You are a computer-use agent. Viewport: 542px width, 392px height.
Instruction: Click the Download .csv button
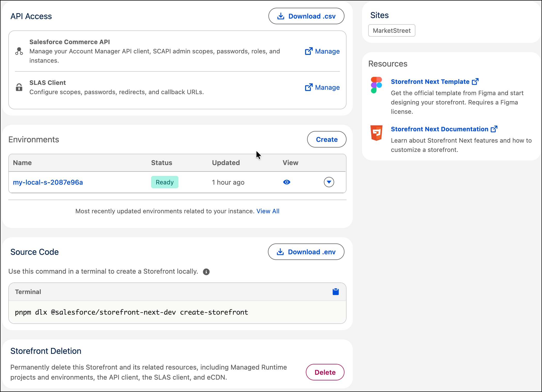[x=306, y=16]
